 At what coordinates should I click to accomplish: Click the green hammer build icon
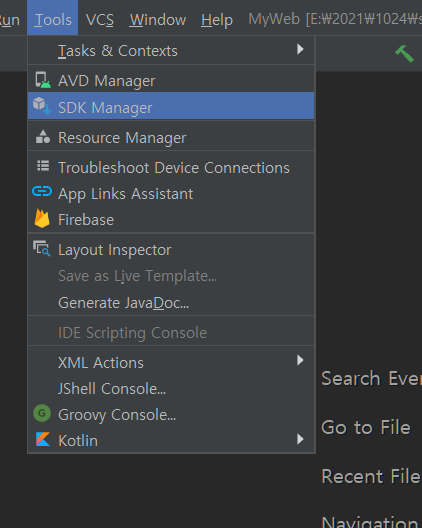click(404, 54)
